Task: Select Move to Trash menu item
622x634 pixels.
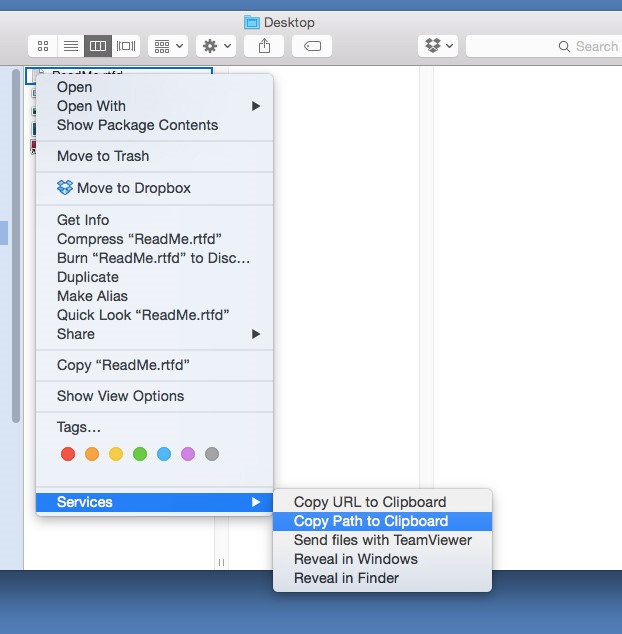Action: [x=103, y=156]
